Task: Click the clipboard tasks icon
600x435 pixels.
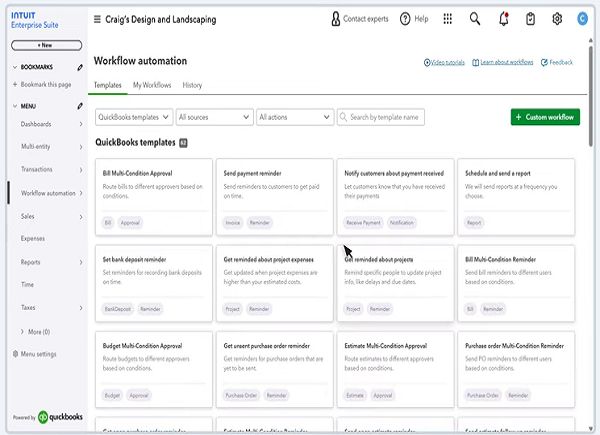Action: coord(530,19)
